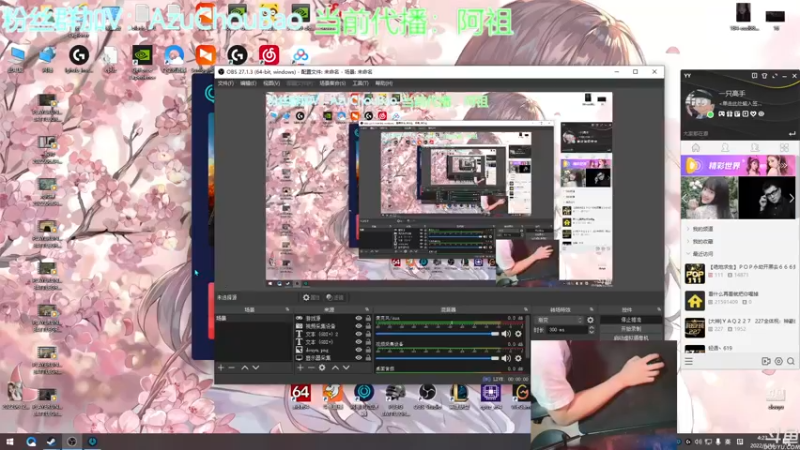Open YY settings target icon at bottom
The image size is (800, 450).
pos(779,361)
